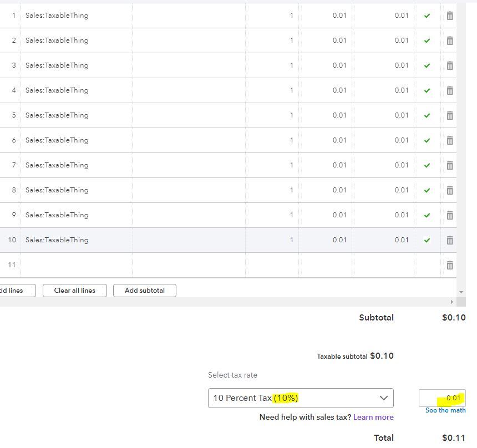Toggle the taxable checkmark on line 2

427,40
